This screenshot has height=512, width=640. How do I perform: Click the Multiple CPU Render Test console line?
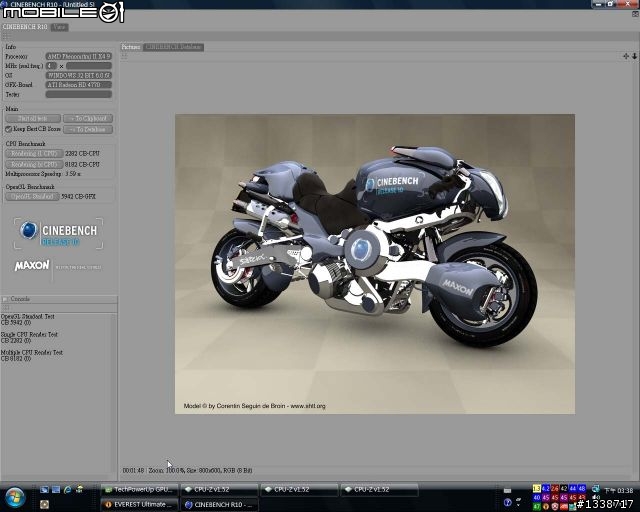pos(32,352)
